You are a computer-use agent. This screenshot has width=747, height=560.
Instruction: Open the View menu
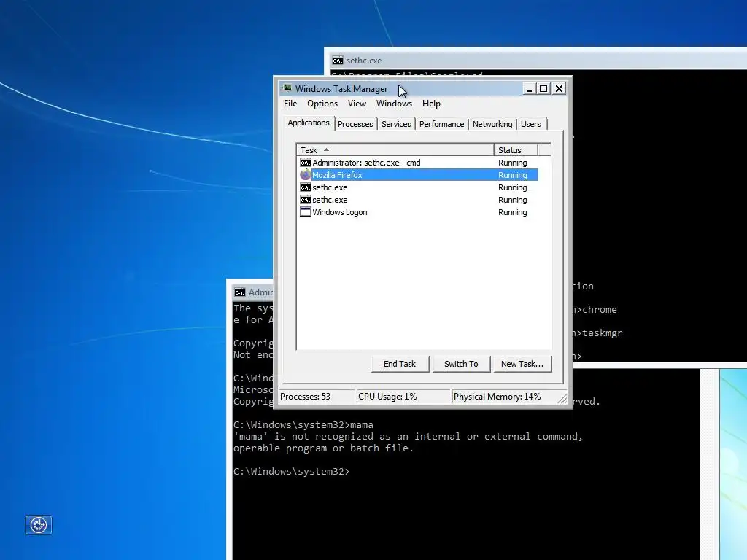(x=357, y=104)
